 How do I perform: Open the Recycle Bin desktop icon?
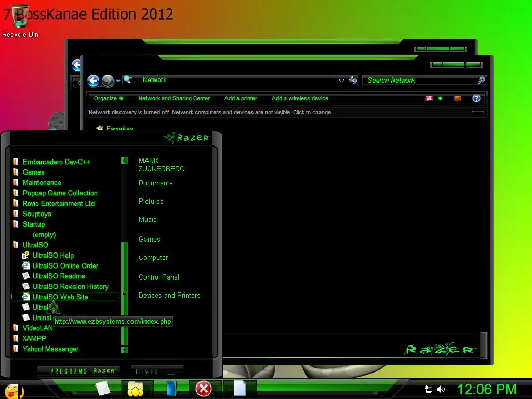pos(20,21)
